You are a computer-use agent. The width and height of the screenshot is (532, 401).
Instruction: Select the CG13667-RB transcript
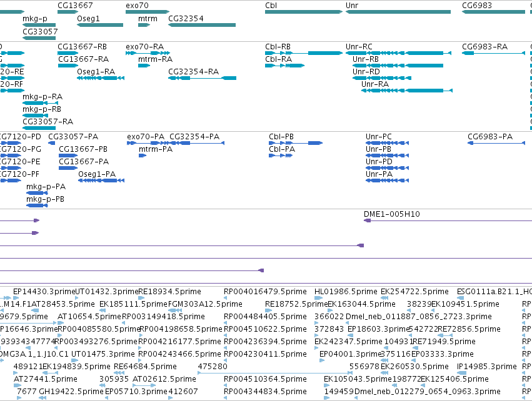point(68,53)
